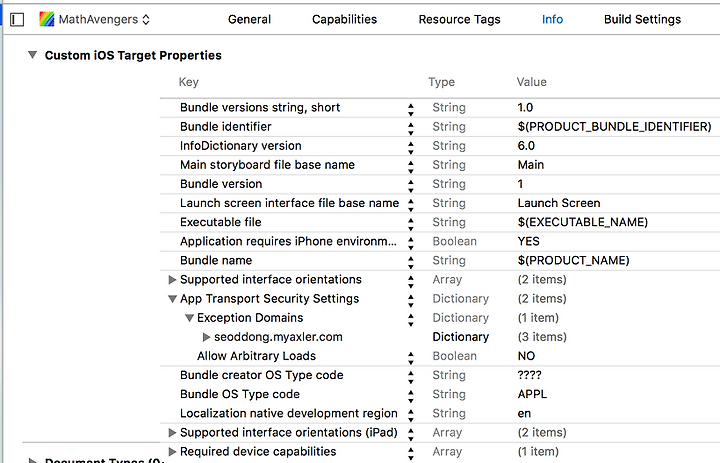
Task: Click key stepper for Localization native development region
Action: tap(411, 415)
